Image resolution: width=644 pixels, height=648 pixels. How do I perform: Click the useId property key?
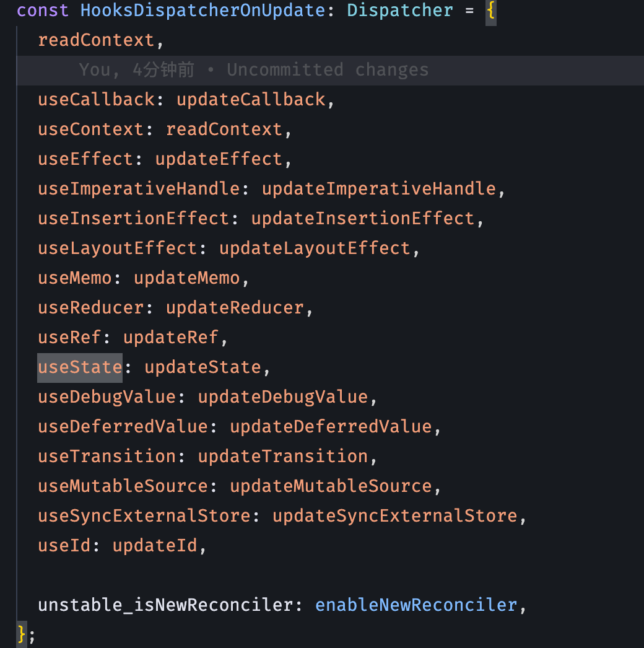click(64, 546)
